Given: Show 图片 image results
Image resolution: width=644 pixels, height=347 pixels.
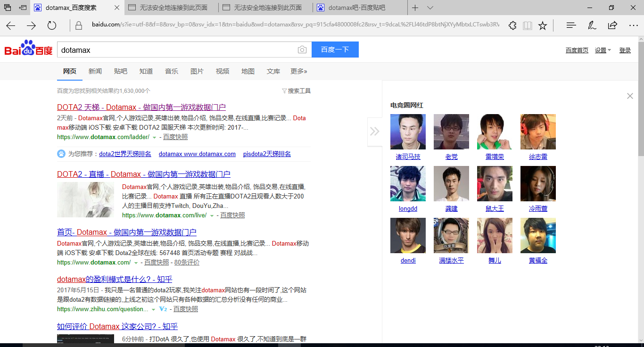Looking at the screenshot, I should [x=197, y=71].
